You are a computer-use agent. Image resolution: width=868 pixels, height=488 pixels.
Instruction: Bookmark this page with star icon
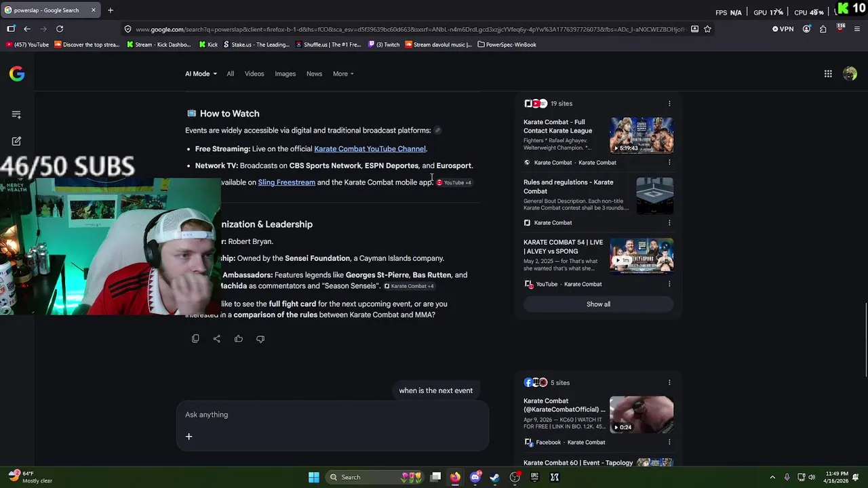pos(707,29)
